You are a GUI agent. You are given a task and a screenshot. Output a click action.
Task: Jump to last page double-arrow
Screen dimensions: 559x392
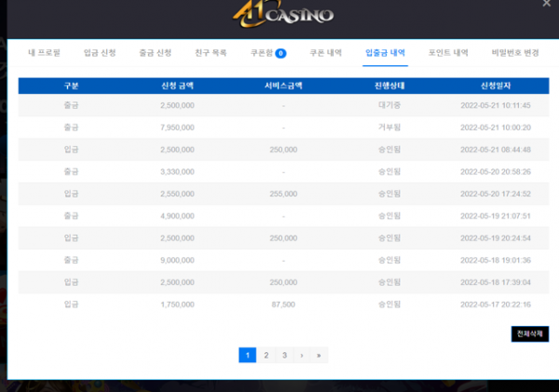(x=319, y=355)
